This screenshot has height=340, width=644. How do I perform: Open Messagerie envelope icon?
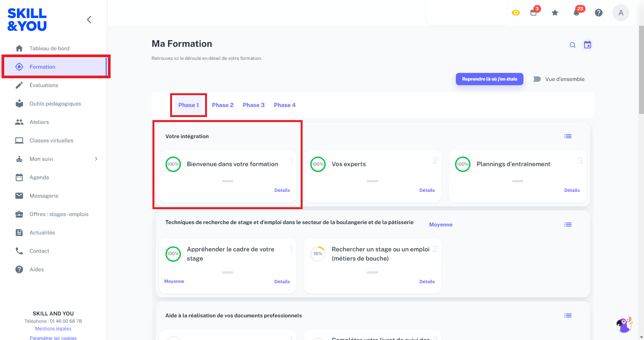click(19, 196)
